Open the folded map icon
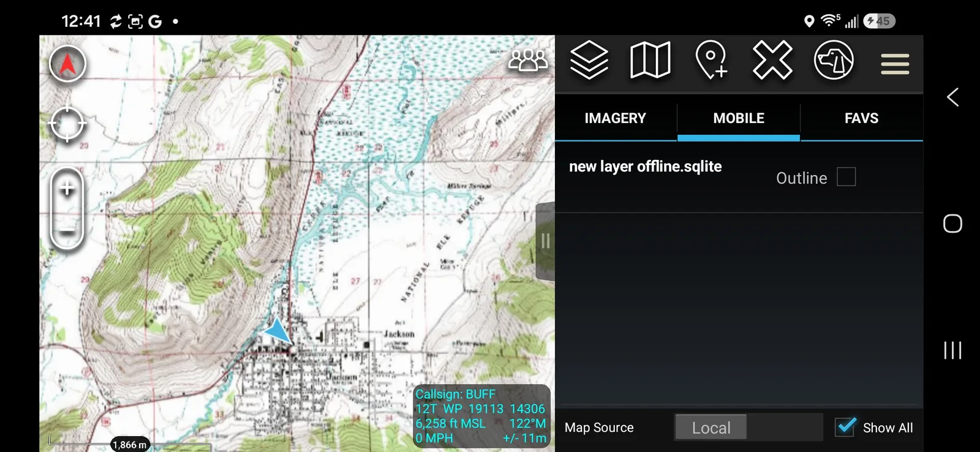This screenshot has width=980, height=452. coord(650,60)
